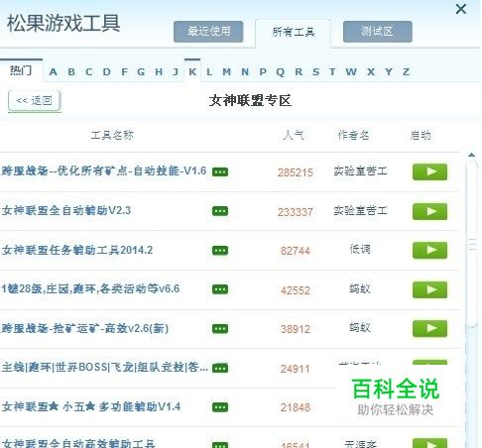
Task: Open 跨服战场--优化所有矿点-自动技能-V1.6 link
Action: point(104,171)
